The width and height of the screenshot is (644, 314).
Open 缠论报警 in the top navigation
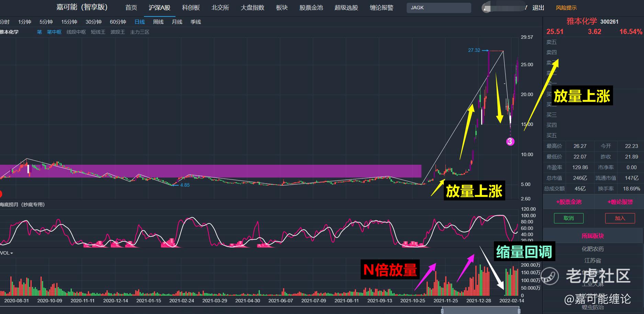(382, 8)
